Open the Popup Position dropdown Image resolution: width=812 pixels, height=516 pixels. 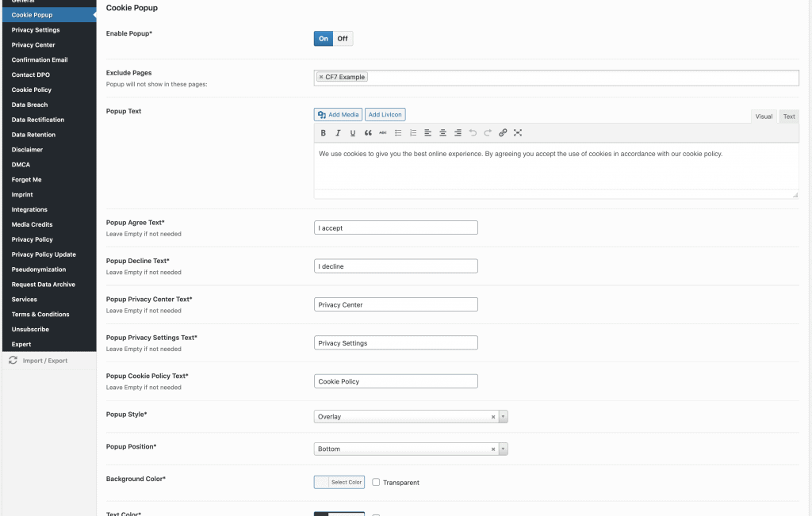503,448
